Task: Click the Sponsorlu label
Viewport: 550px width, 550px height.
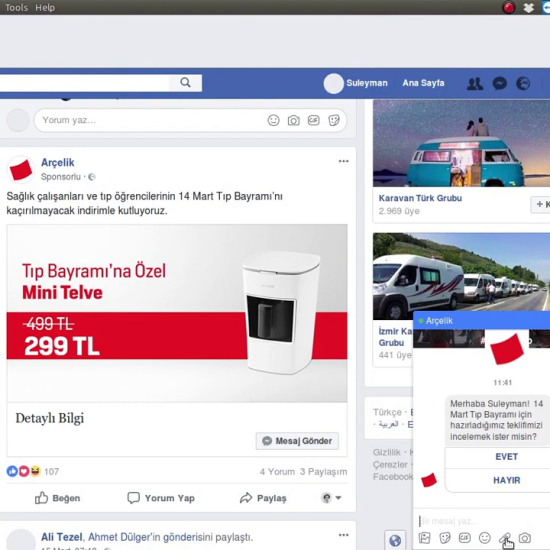Action: [61, 177]
